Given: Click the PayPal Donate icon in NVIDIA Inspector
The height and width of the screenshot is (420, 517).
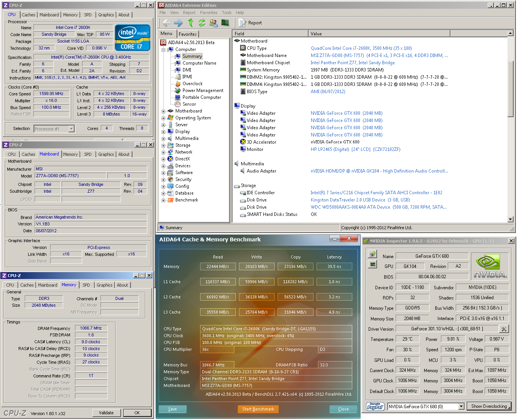Looking at the screenshot, I should coord(375,406).
